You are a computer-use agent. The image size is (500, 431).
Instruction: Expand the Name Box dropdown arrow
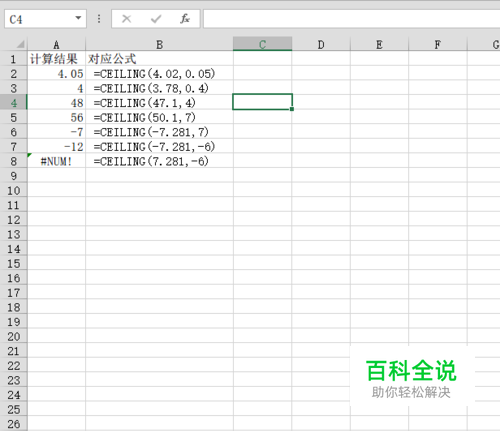coord(78,18)
